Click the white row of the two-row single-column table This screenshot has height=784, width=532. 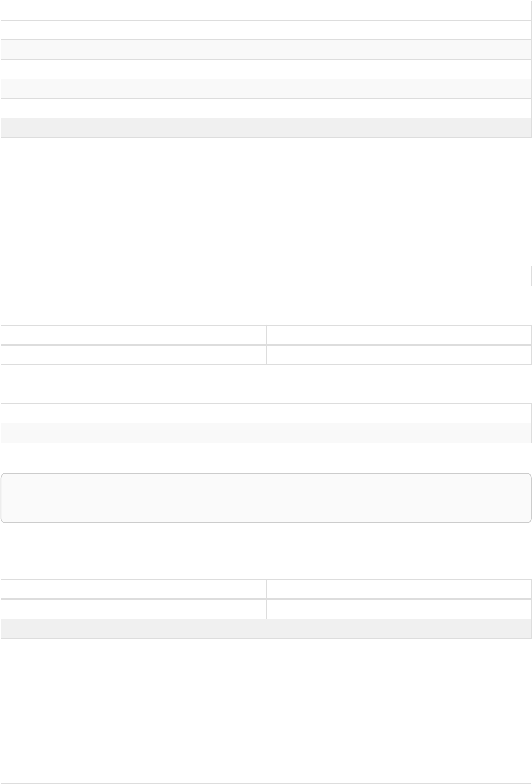[x=266, y=413]
